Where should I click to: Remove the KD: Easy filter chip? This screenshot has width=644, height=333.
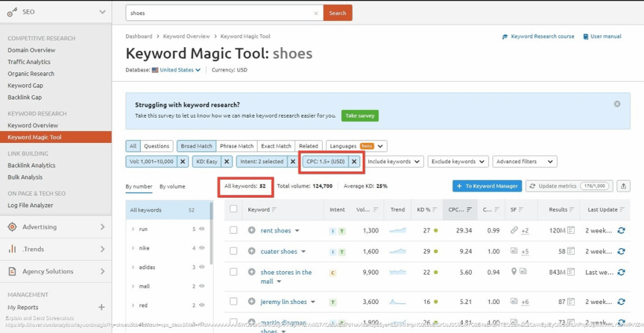(x=227, y=162)
